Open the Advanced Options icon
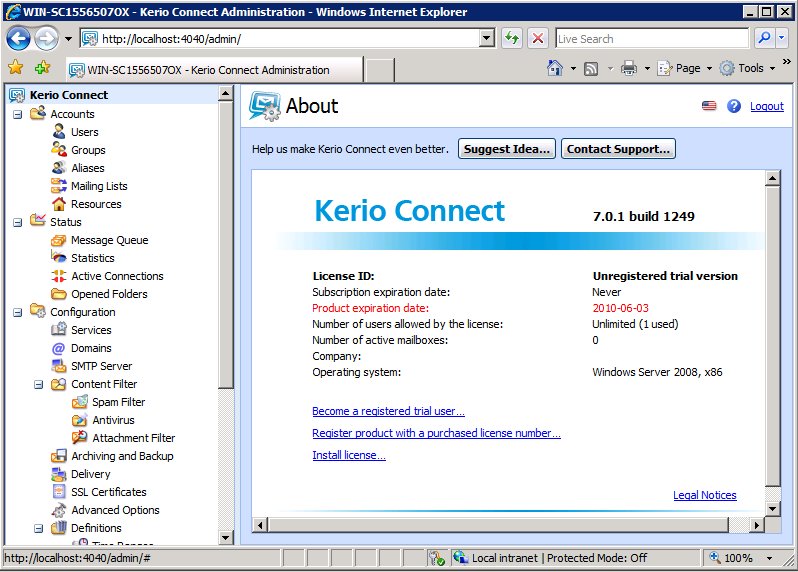 [x=59, y=509]
